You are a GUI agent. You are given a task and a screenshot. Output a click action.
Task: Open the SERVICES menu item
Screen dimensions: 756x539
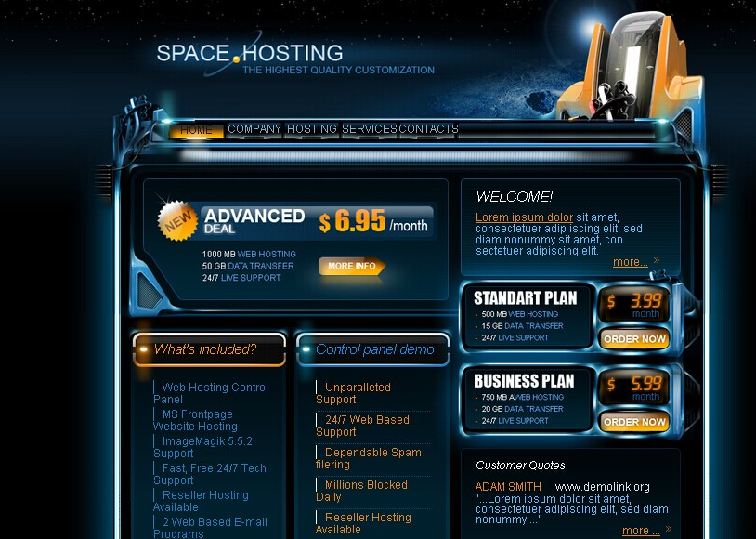pyautogui.click(x=370, y=129)
